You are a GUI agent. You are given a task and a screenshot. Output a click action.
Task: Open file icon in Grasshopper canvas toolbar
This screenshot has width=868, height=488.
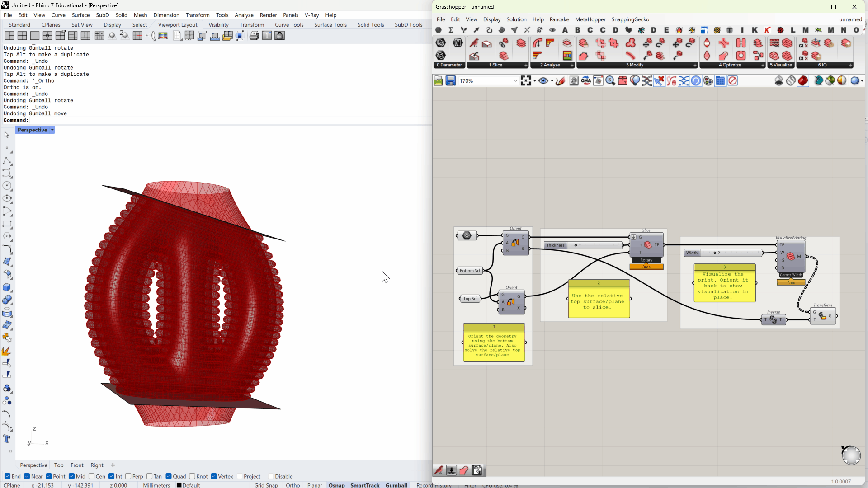(438, 81)
